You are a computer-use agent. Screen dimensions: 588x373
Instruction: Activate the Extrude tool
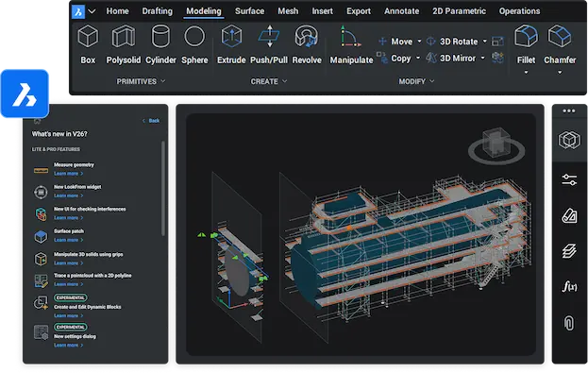(231, 44)
